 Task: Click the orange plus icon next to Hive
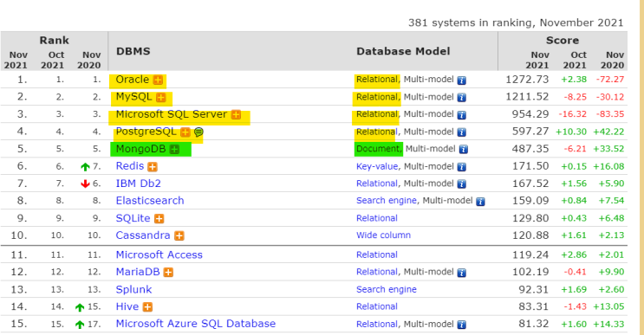click(147, 306)
